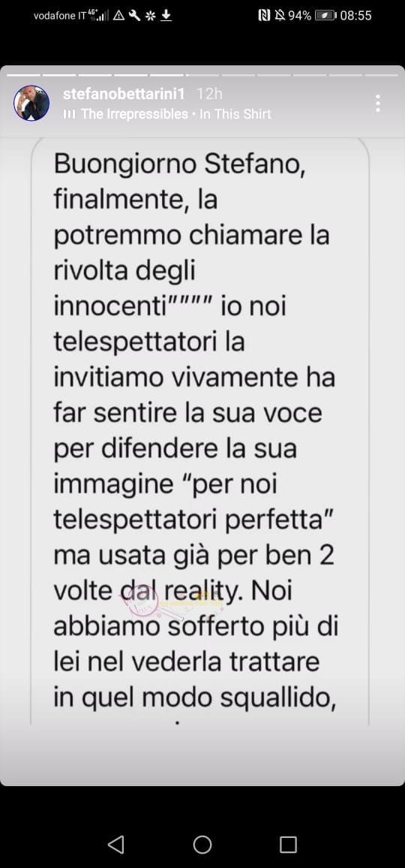The image size is (405, 868).
Task: Open the three-dot story options menu
Action: pos(378,104)
